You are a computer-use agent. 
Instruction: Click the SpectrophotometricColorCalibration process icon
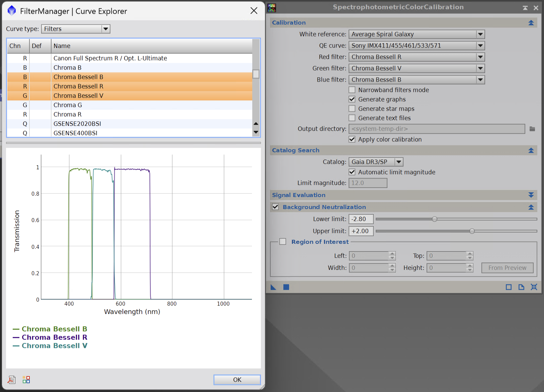tap(272, 7)
